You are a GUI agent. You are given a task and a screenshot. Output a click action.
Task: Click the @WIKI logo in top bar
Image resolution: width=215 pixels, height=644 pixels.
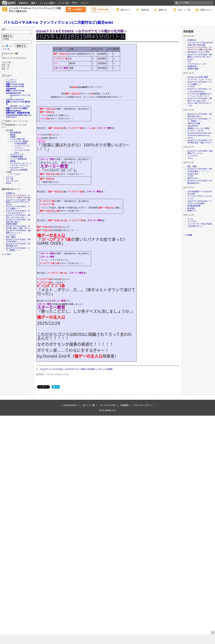click(x=9, y=3)
